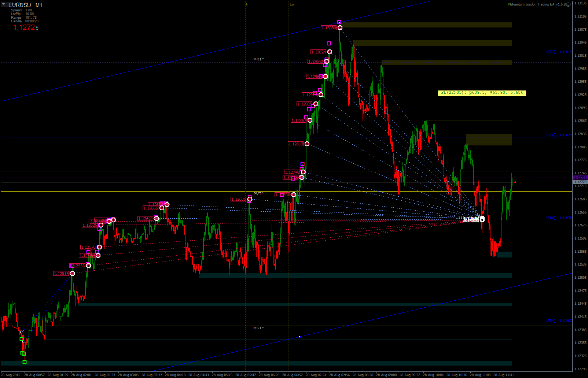Click the grey 1.12725 current price tag

click(x=580, y=182)
